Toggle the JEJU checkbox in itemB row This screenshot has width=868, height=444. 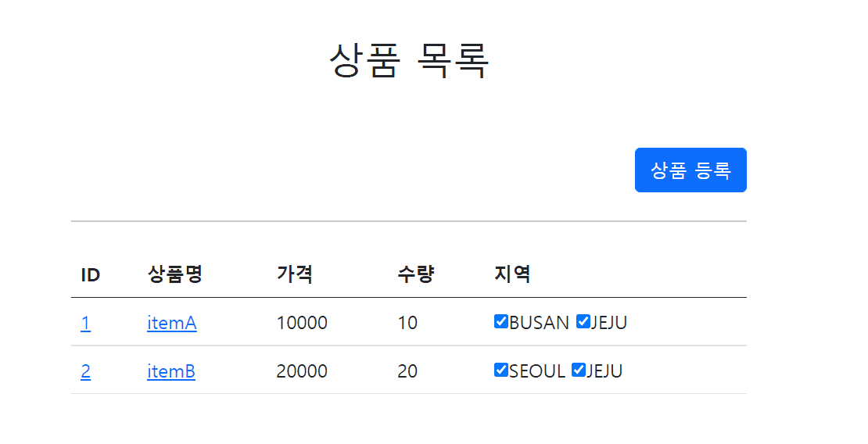pos(579,370)
